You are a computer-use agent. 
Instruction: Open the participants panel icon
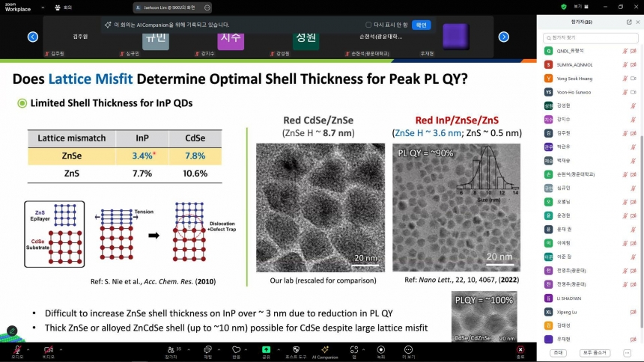(x=171, y=350)
